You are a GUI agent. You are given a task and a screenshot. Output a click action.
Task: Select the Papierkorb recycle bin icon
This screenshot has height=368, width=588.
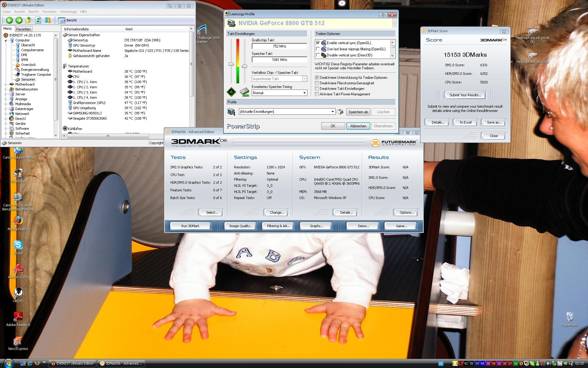(x=570, y=319)
